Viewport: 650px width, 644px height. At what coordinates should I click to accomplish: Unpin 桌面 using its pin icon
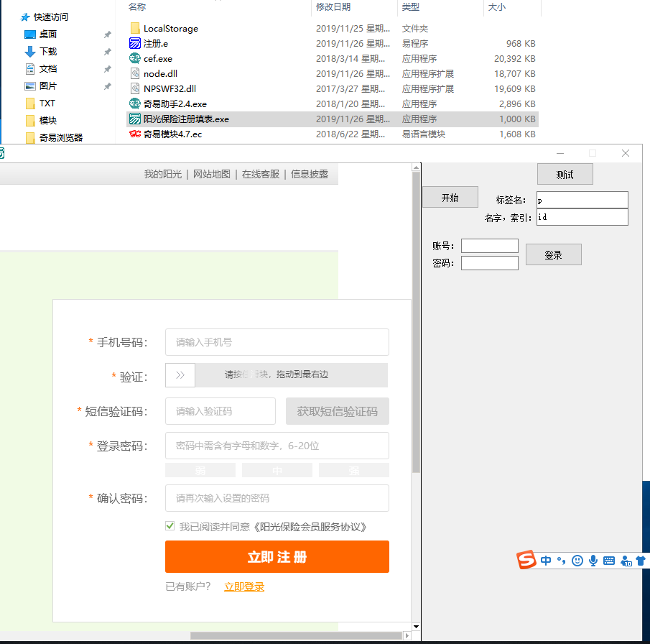(x=107, y=34)
